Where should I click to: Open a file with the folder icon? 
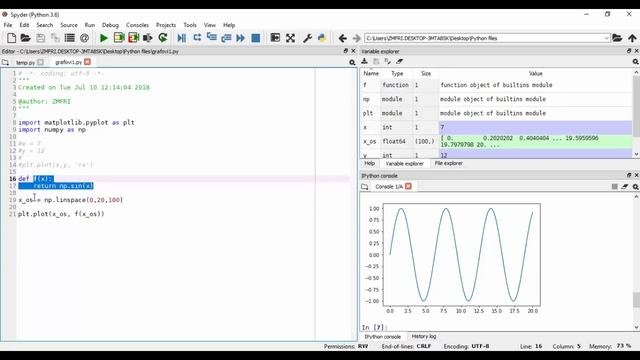[x=26, y=38]
